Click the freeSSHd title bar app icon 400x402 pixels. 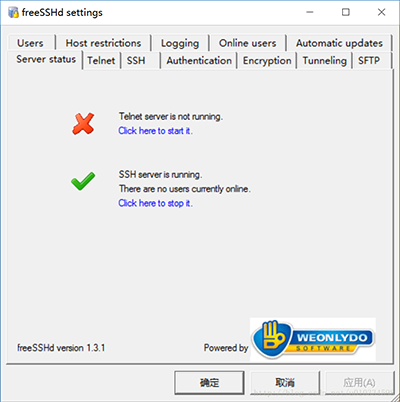point(13,12)
